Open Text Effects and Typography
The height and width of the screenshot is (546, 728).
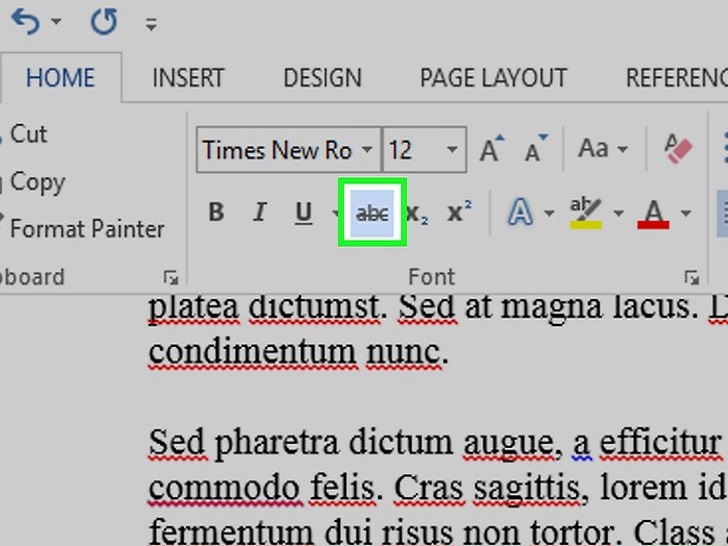pos(520,212)
